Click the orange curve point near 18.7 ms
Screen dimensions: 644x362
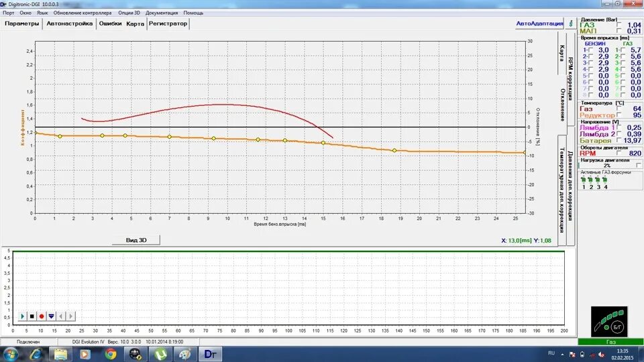click(x=394, y=151)
